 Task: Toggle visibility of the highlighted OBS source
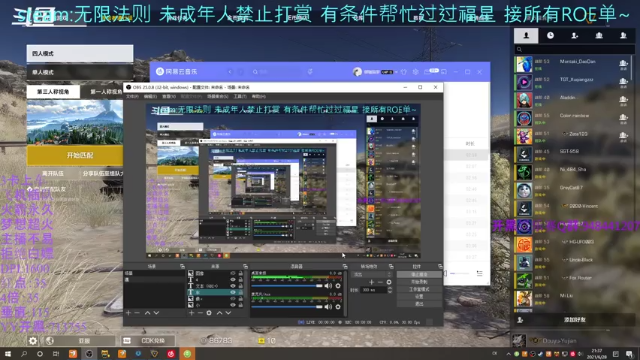[233, 292]
